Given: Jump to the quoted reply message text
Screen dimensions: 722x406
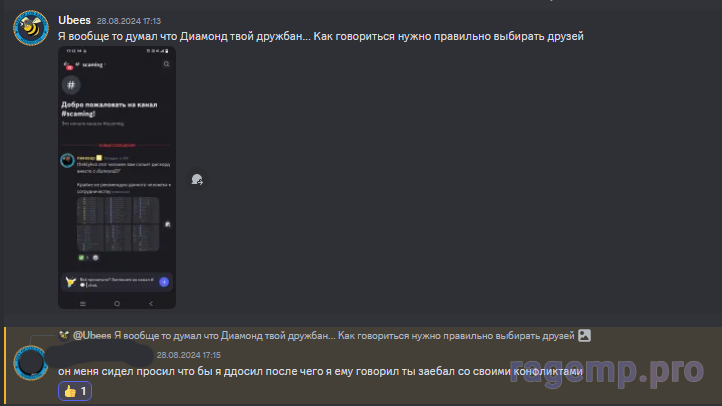Looking at the screenshot, I should [x=344, y=336].
